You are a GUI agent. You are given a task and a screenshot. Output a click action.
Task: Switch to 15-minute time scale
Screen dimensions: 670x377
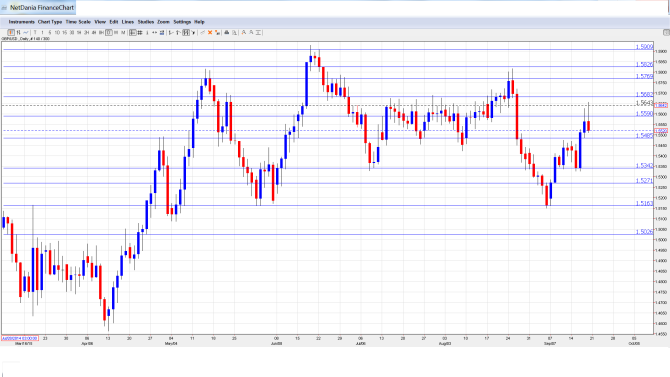point(65,32)
